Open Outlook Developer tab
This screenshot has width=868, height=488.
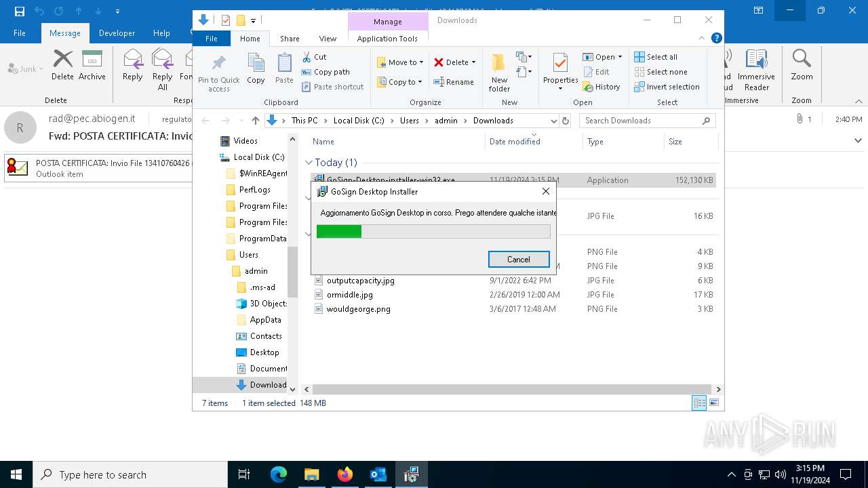[117, 33]
